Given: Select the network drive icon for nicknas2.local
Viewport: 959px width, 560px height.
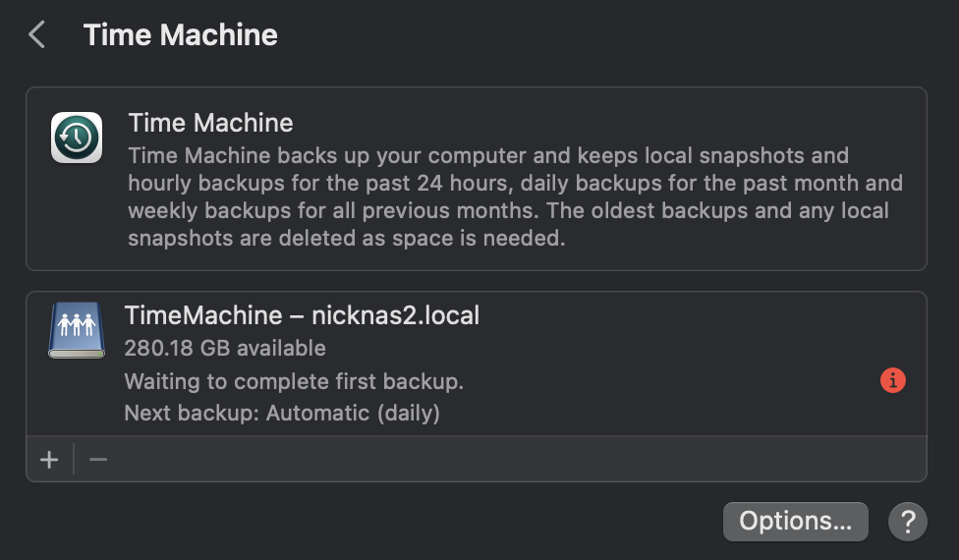Looking at the screenshot, I should point(77,330).
